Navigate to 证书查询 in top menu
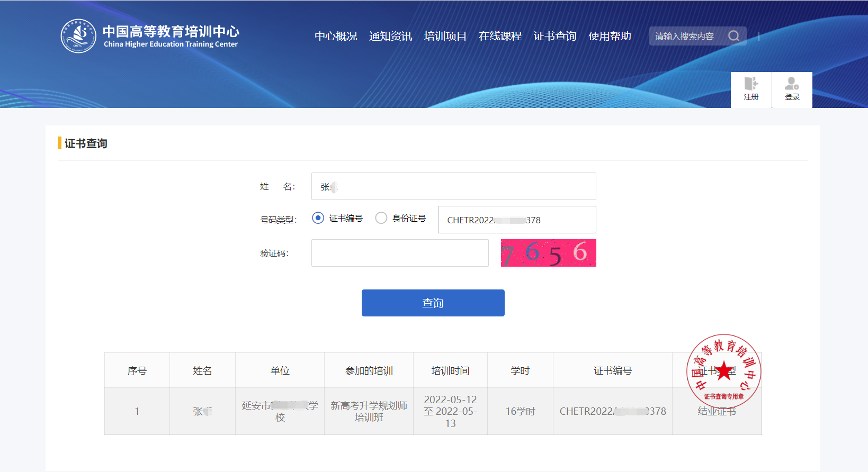The height and width of the screenshot is (472, 868). coord(554,36)
